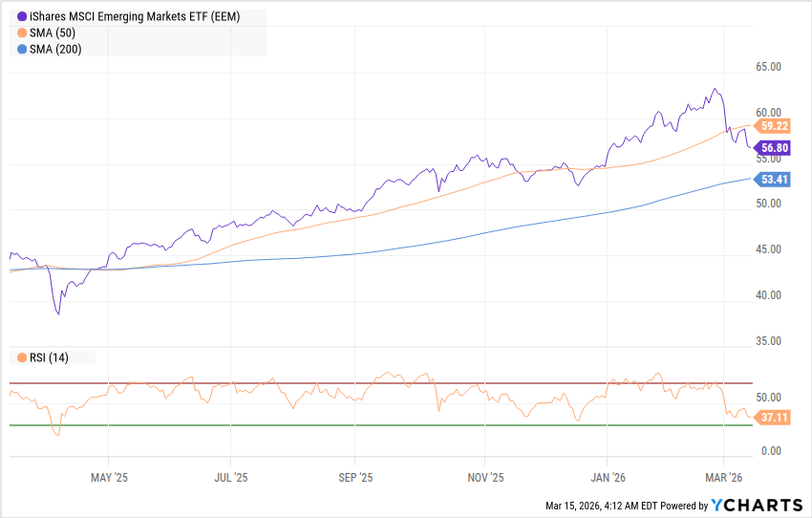
Task: Select the SMA (50) legend label
Action: click(53, 33)
